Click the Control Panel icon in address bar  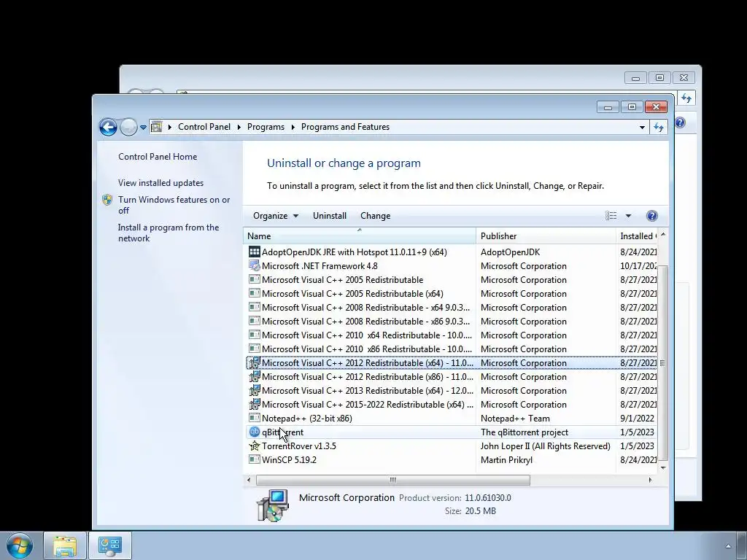coord(156,127)
